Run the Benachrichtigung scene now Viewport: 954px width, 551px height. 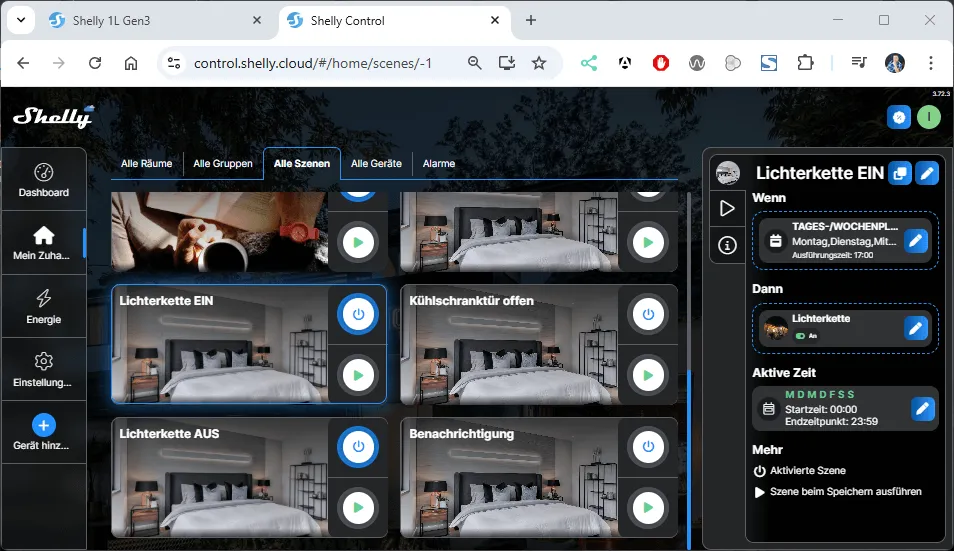[647, 508]
